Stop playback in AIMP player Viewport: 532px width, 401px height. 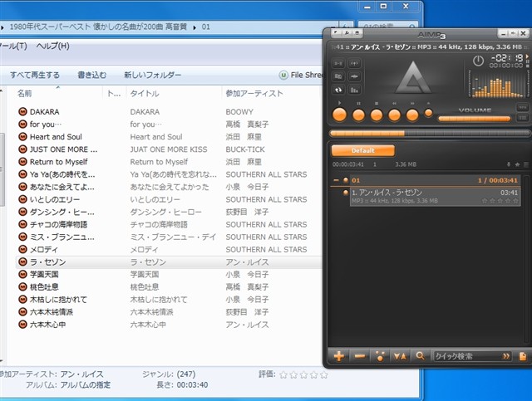point(377,115)
